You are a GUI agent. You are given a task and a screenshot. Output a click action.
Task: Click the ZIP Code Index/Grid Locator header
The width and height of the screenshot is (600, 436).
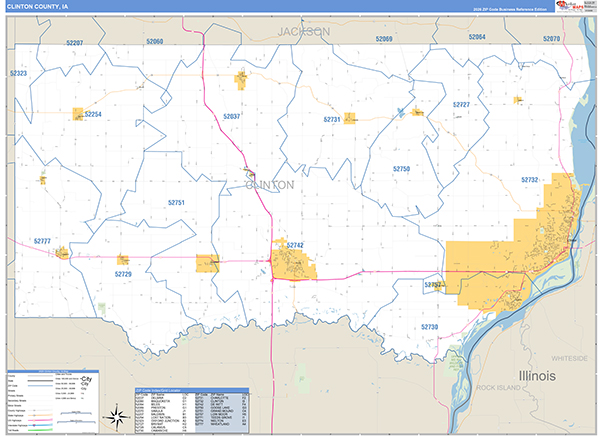[x=192, y=390]
